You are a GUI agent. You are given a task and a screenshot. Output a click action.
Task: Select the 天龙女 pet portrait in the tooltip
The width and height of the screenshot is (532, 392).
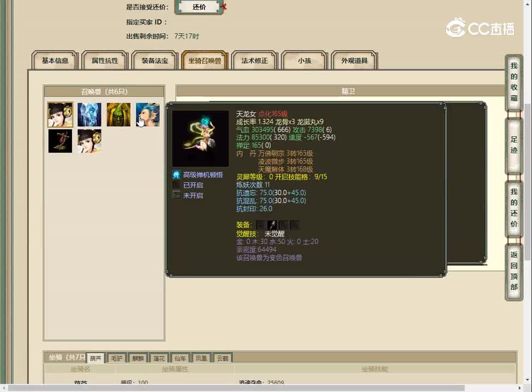(200, 138)
